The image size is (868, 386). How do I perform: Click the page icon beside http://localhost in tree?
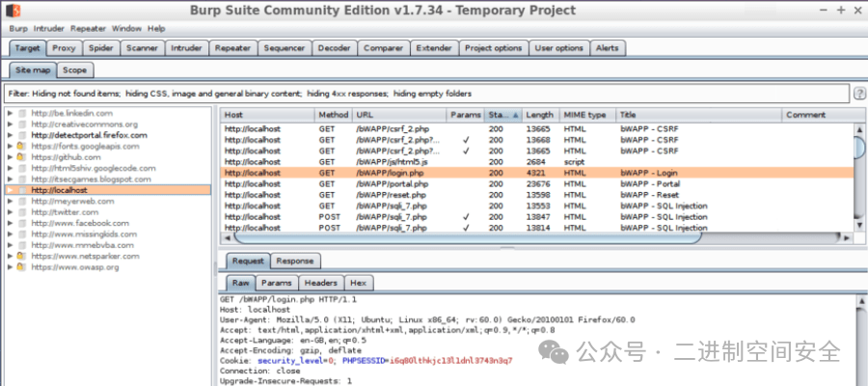pos(21,190)
